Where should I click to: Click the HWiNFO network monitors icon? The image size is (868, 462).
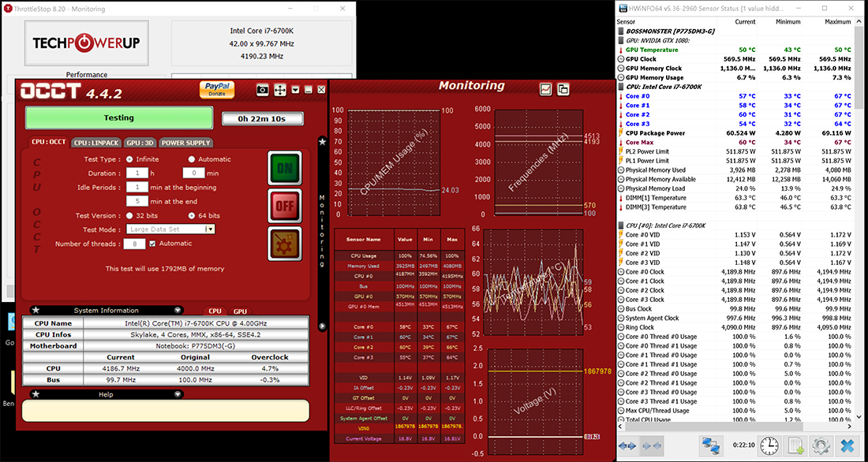tap(711, 445)
